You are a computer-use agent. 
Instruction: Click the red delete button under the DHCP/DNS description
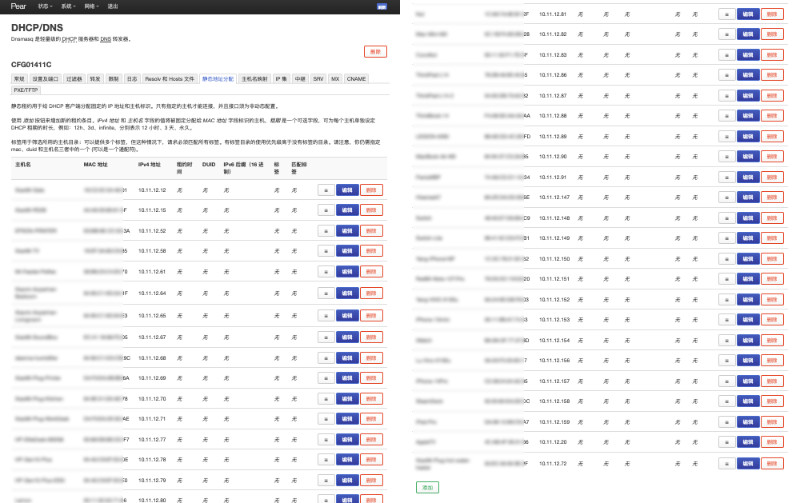[x=376, y=52]
